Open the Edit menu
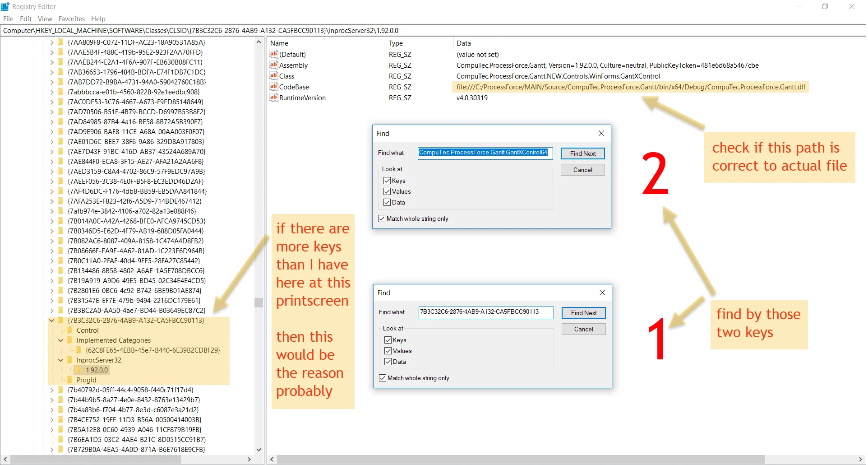 click(x=25, y=19)
